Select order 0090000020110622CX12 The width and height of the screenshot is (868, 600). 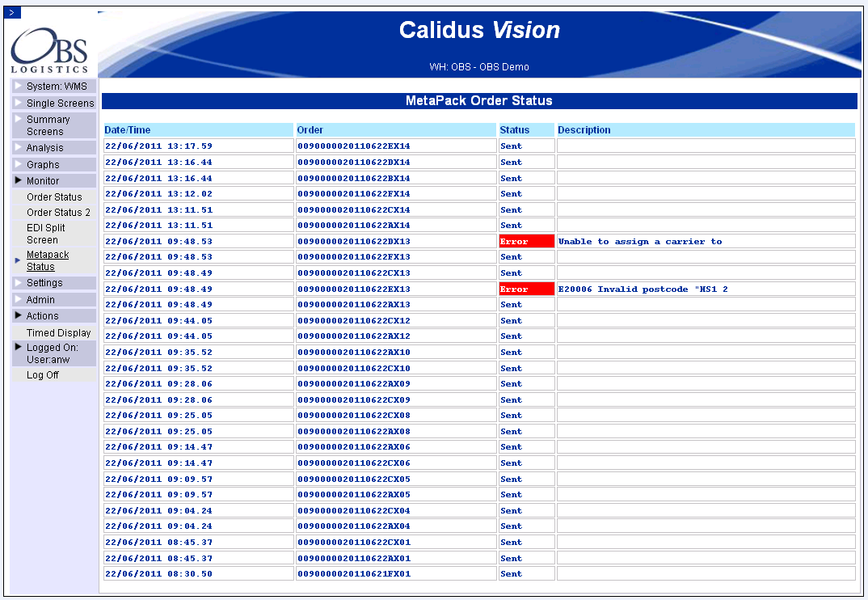point(354,321)
